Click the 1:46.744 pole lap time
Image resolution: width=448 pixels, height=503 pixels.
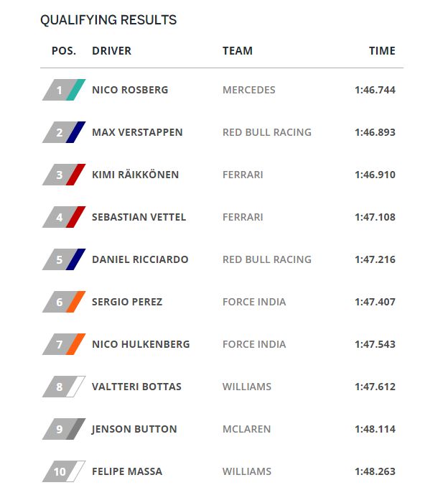375,91
